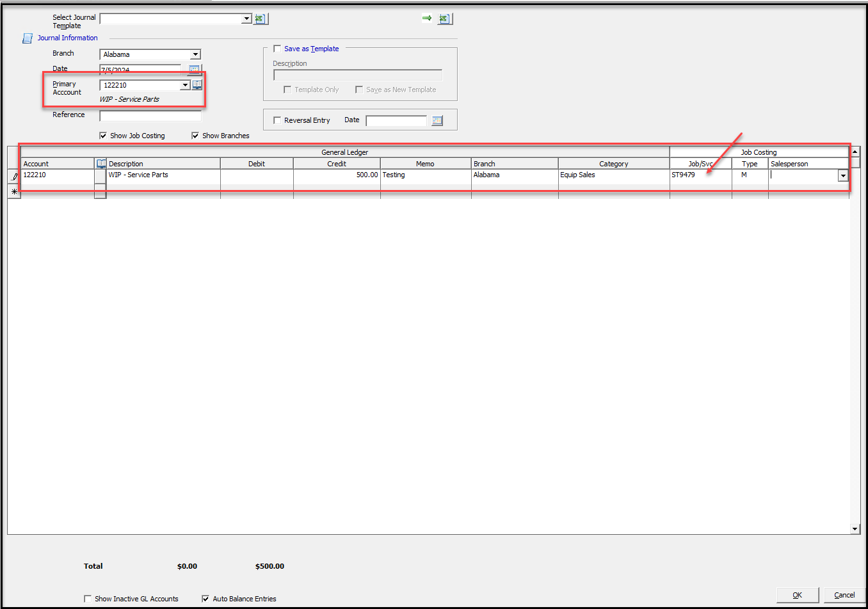Open the Primary Account dropdown arrow
Viewport: 868px width, 609px height.
click(186, 85)
